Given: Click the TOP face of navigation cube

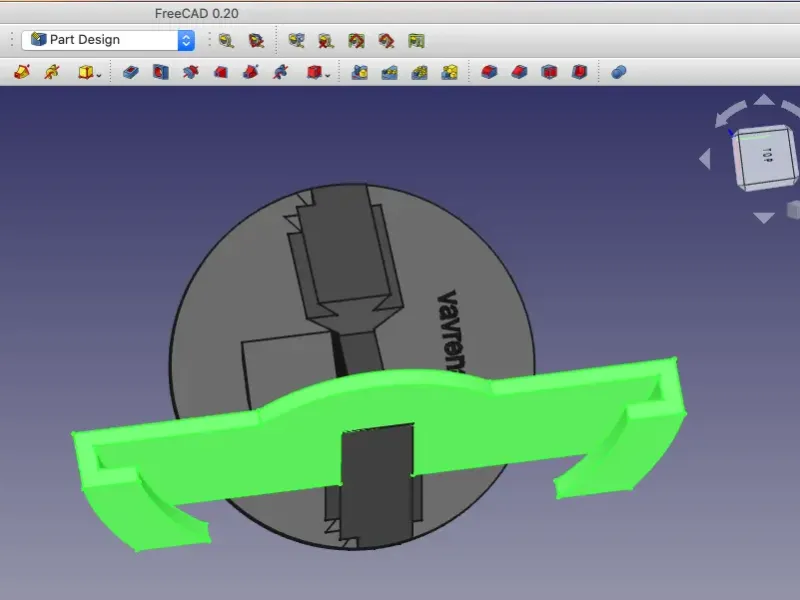Looking at the screenshot, I should (x=766, y=155).
